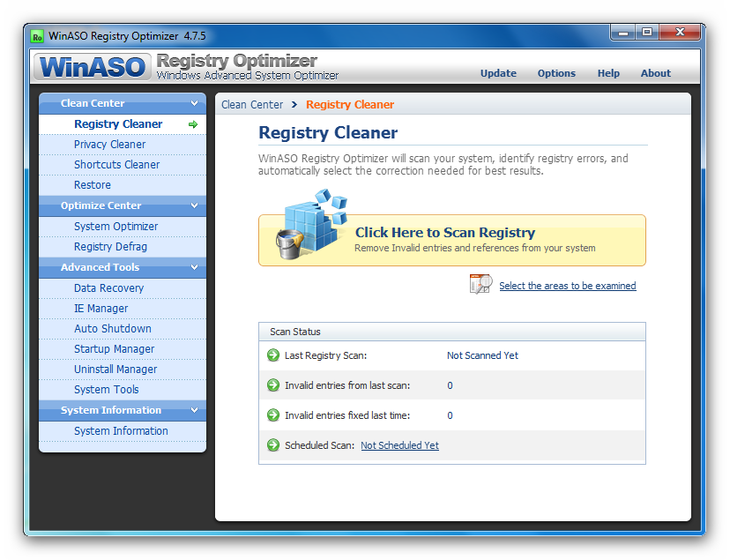Open Data Recovery tool

[x=123, y=288]
